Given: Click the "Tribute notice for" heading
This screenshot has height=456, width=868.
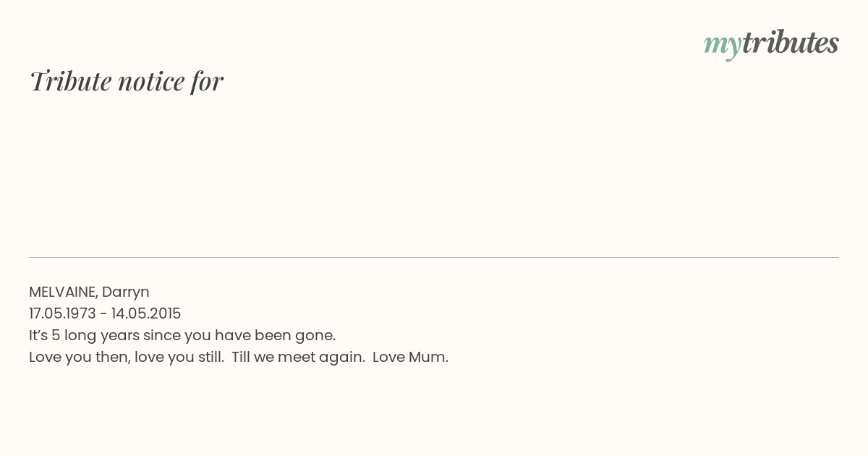Looking at the screenshot, I should click(126, 81).
